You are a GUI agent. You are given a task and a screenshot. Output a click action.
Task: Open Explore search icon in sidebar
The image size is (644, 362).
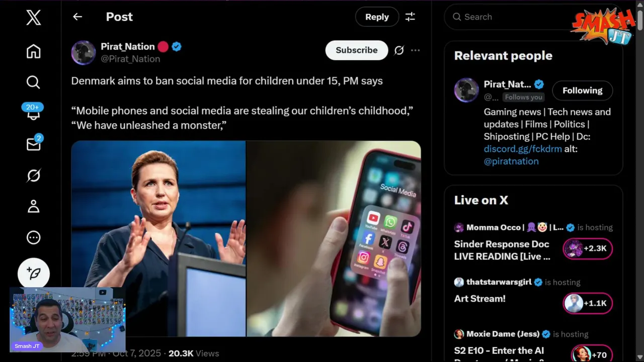tap(33, 82)
